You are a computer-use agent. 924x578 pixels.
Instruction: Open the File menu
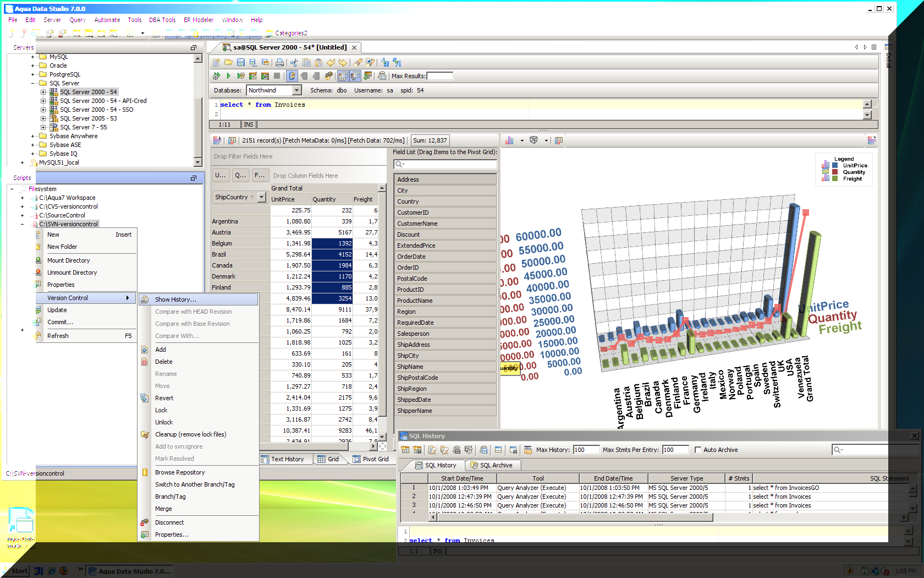pyautogui.click(x=13, y=20)
